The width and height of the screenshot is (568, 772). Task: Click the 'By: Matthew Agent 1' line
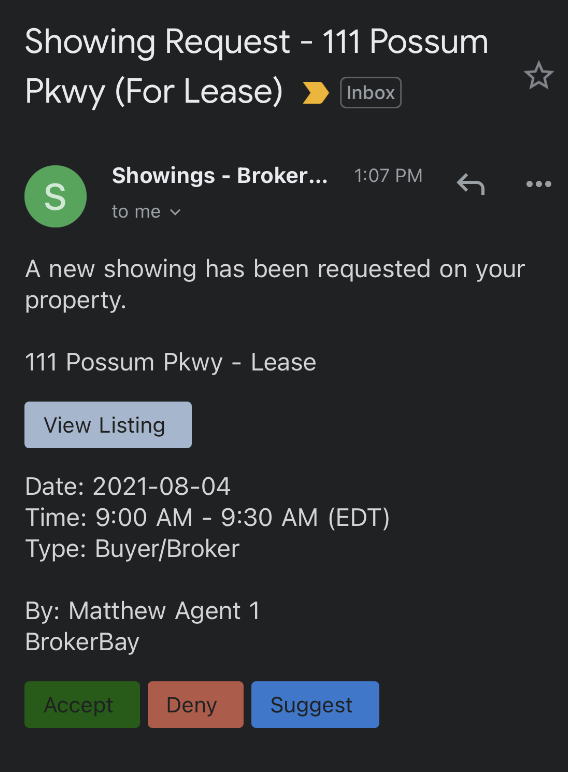[x=142, y=611]
